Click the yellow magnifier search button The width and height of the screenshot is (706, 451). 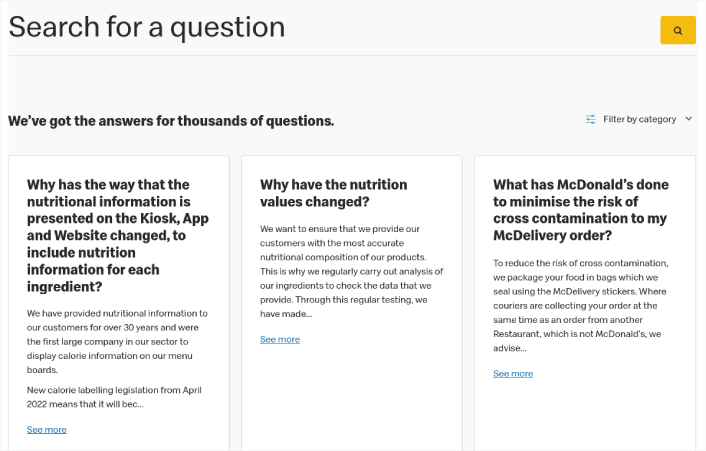(x=678, y=30)
